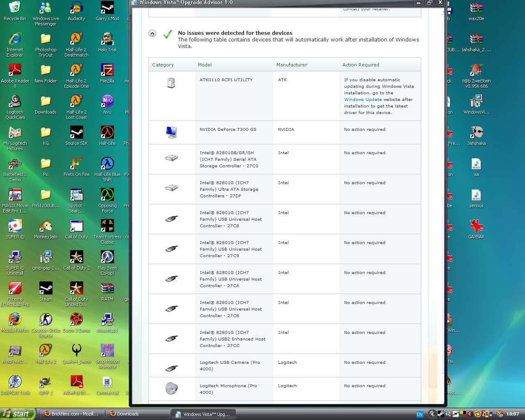Open Team Fortress Classic desktop shortcut
Viewport: 525px width, 420px height.
[x=107, y=232]
